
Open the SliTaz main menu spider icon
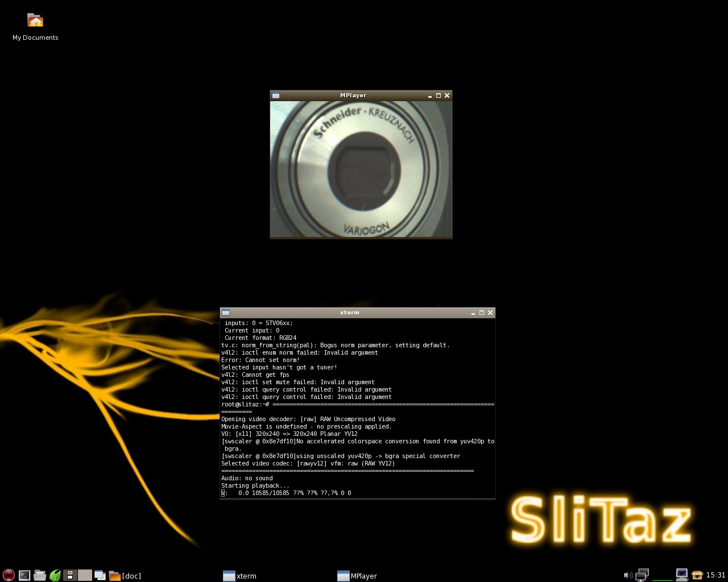pyautogui.click(x=9, y=575)
